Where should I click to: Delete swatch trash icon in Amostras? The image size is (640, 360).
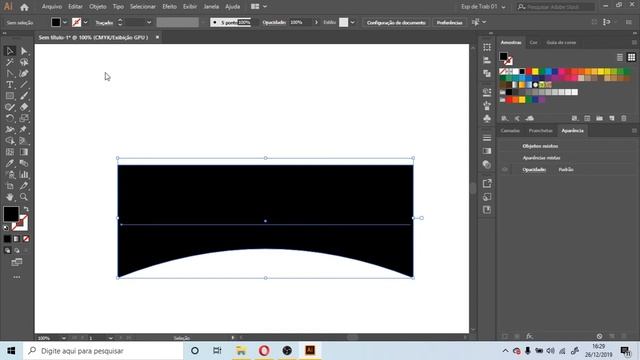[x=624, y=118]
